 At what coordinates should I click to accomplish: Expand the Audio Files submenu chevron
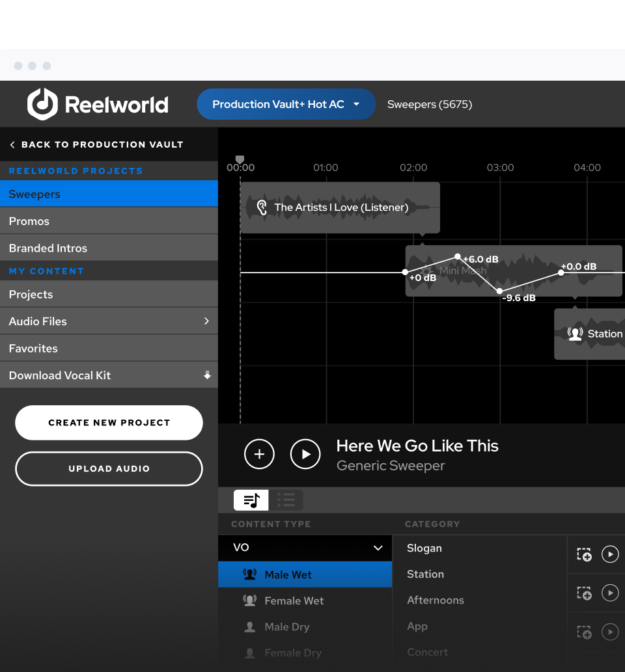click(206, 321)
